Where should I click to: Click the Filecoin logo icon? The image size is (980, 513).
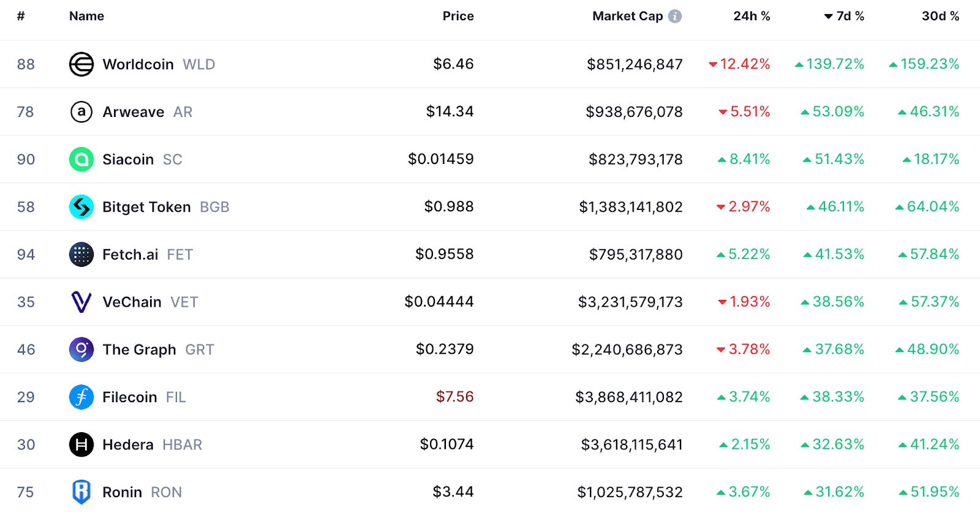pos(81,397)
